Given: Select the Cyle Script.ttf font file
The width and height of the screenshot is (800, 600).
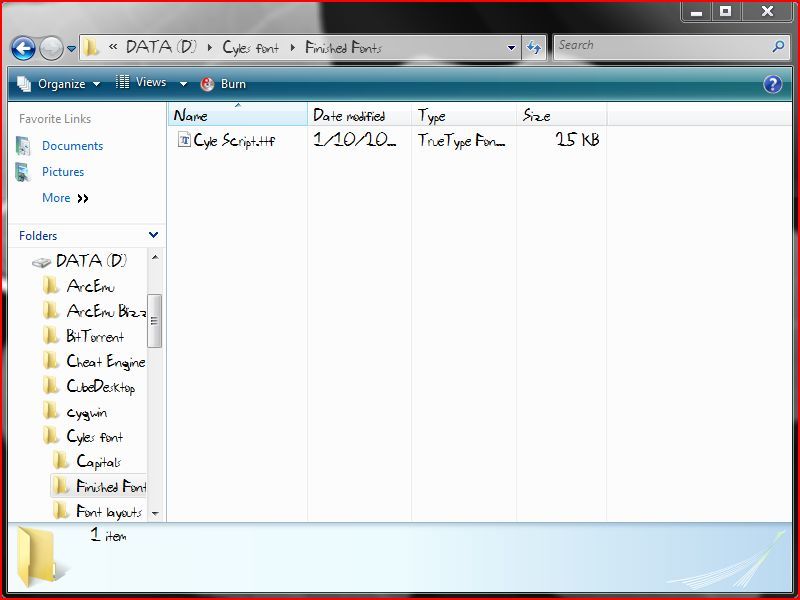Looking at the screenshot, I should (227, 140).
